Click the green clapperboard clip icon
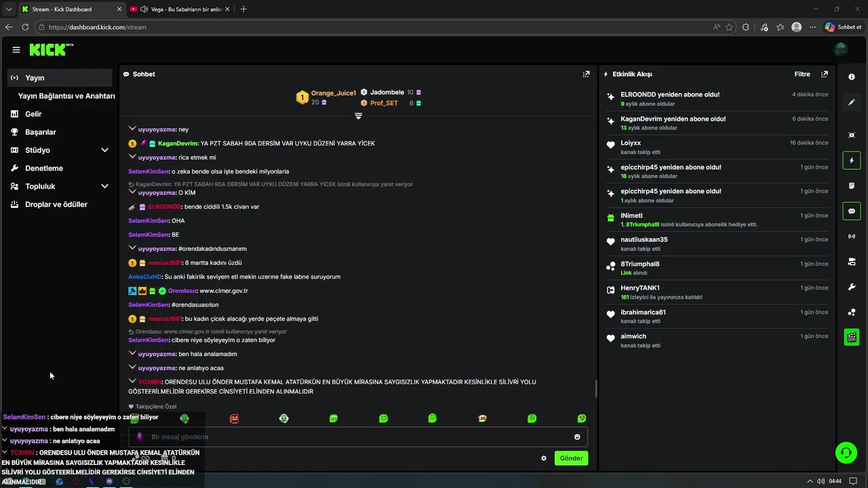 [x=852, y=338]
